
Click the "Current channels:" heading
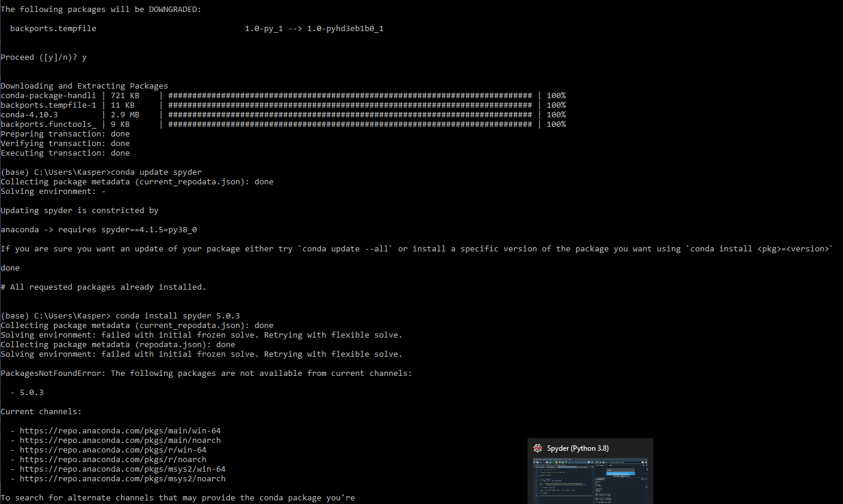41,412
